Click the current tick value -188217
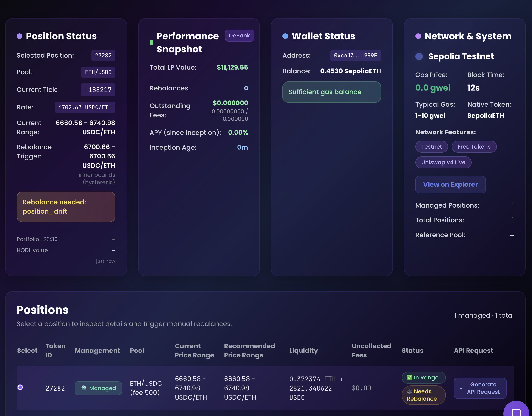Screen dimensions: 532x416 click(98, 90)
